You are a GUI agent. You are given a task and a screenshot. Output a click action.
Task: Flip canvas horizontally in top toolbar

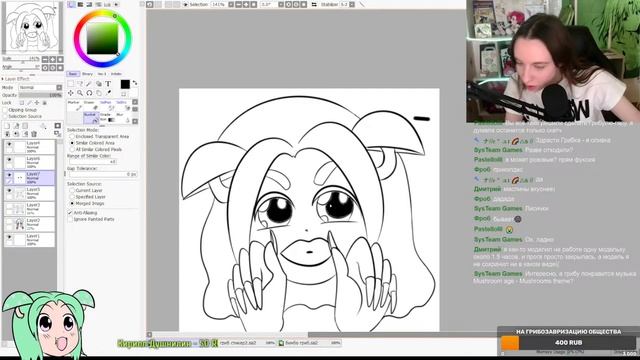pos(314,4)
